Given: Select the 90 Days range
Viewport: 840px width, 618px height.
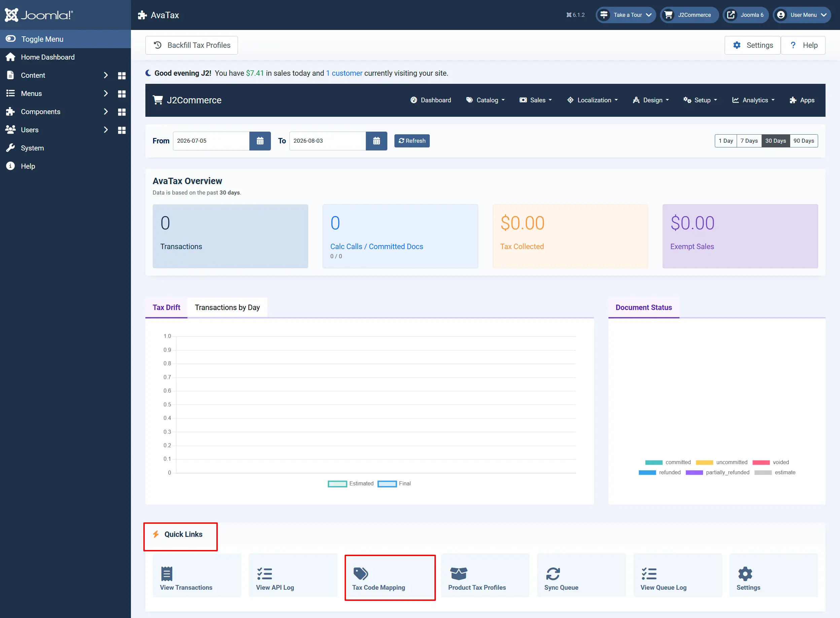Looking at the screenshot, I should pos(804,141).
